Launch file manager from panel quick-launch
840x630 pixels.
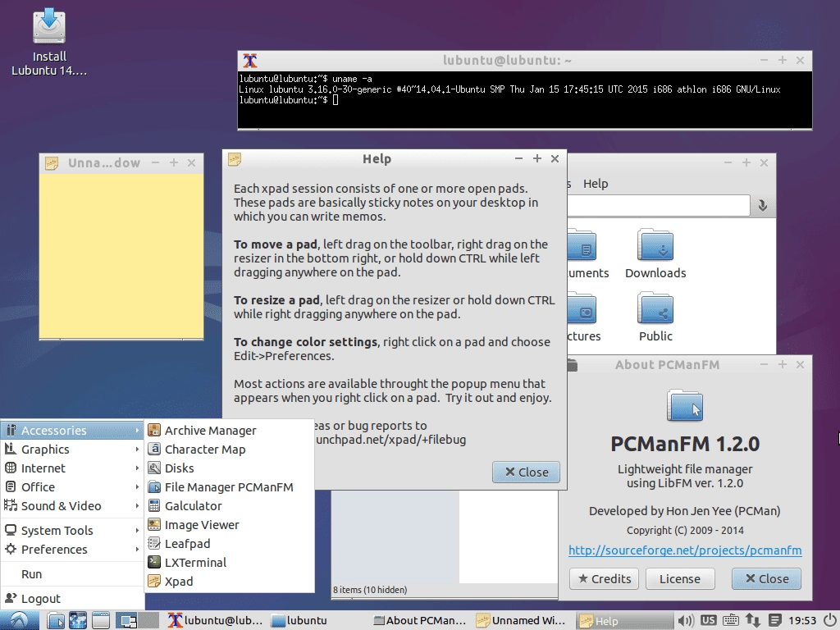[56, 621]
